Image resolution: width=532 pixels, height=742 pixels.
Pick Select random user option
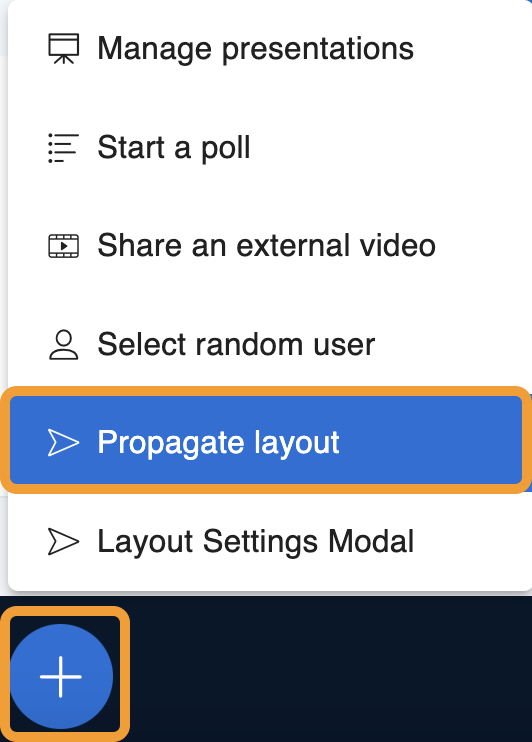click(x=270, y=344)
